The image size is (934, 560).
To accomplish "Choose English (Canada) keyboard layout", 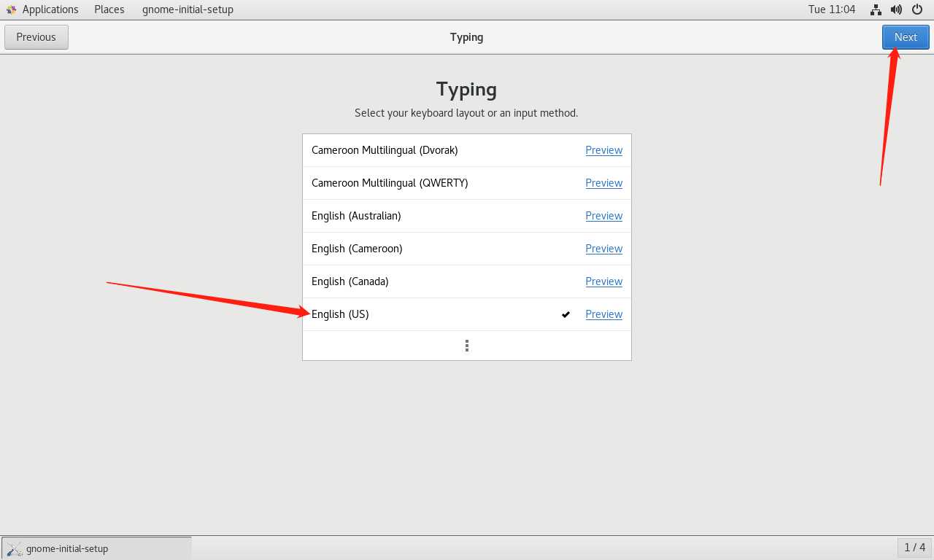I will click(x=467, y=281).
